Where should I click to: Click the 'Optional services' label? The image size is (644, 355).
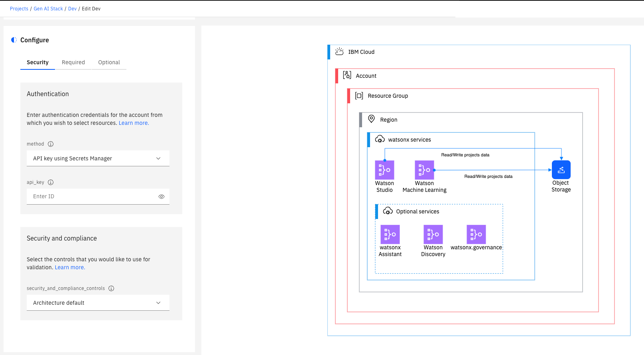pyautogui.click(x=418, y=211)
